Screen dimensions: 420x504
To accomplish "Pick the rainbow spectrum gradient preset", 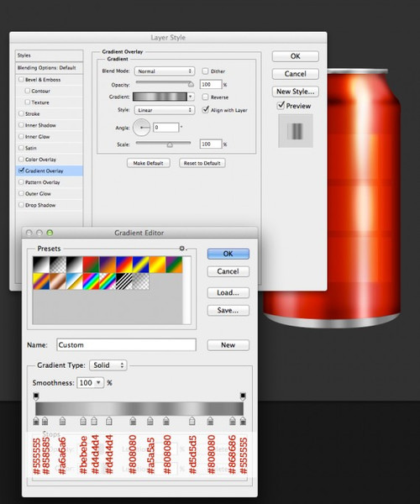I will tap(91, 281).
